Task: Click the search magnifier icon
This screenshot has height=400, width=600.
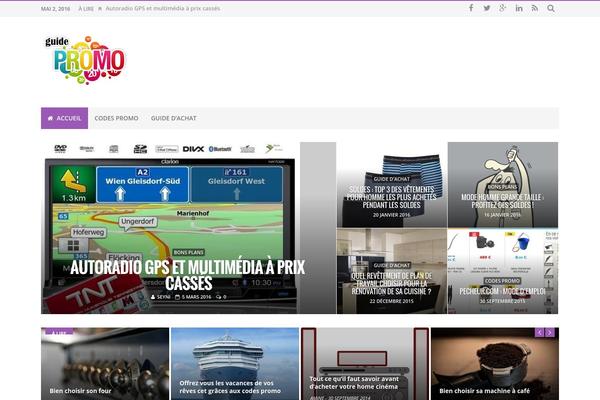Action: click(x=551, y=8)
